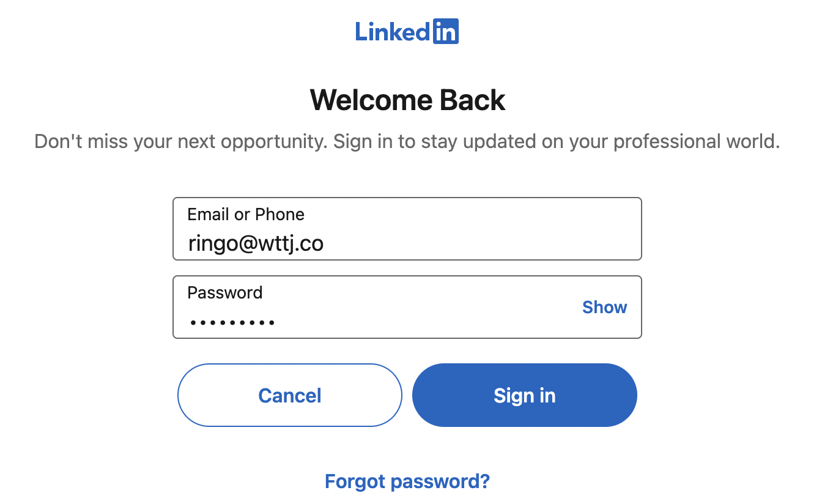Click the Welcome Back heading

pos(407,100)
